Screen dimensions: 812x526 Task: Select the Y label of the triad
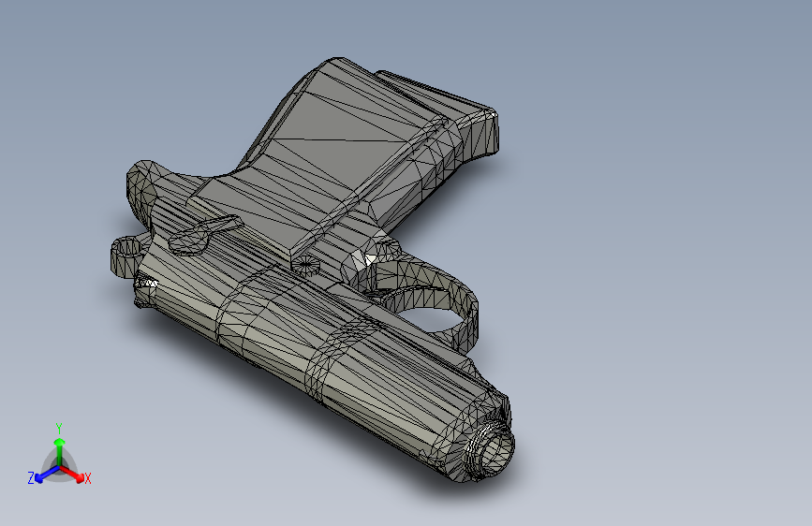59,429
